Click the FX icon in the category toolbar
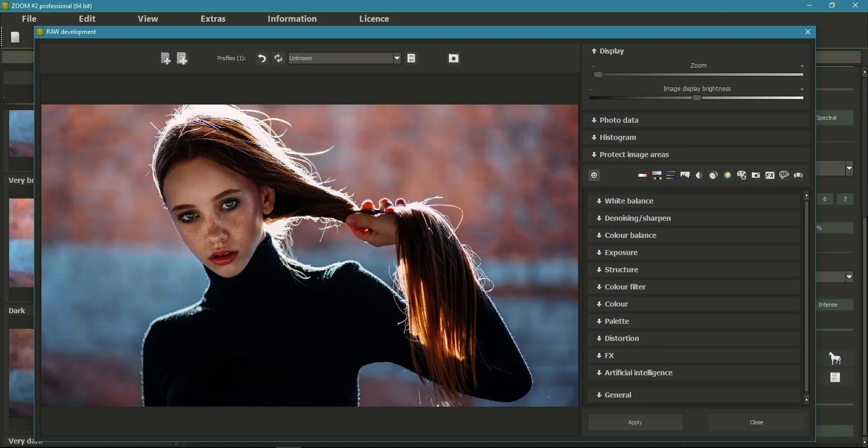 [x=769, y=175]
